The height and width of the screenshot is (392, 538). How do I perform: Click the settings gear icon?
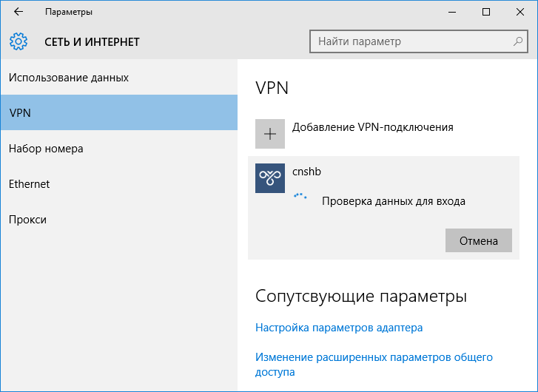[19, 41]
